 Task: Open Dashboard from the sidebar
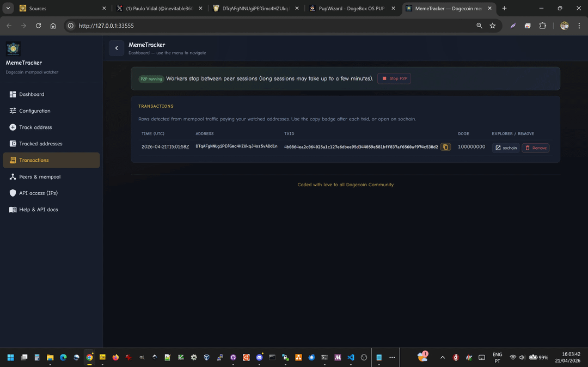[x=32, y=94]
